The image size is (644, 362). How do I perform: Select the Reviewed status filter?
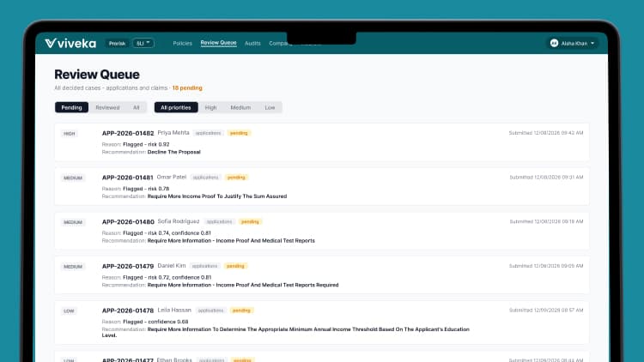pyautogui.click(x=107, y=107)
